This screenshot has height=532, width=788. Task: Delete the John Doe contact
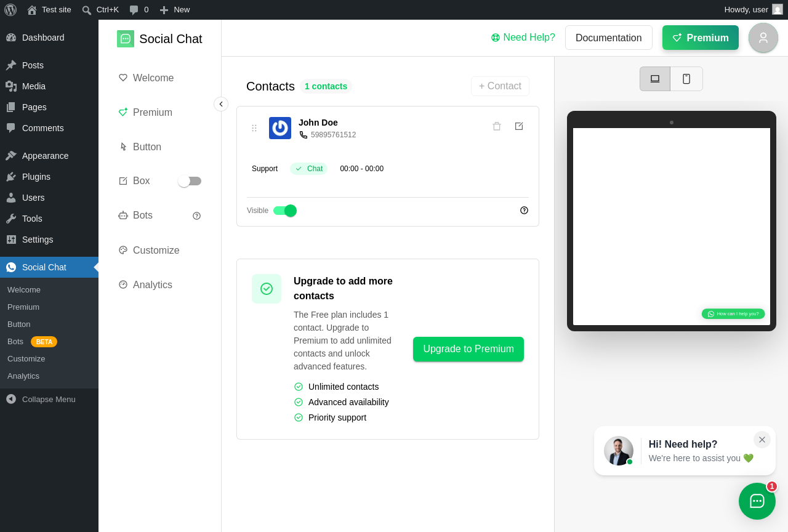pos(497,126)
